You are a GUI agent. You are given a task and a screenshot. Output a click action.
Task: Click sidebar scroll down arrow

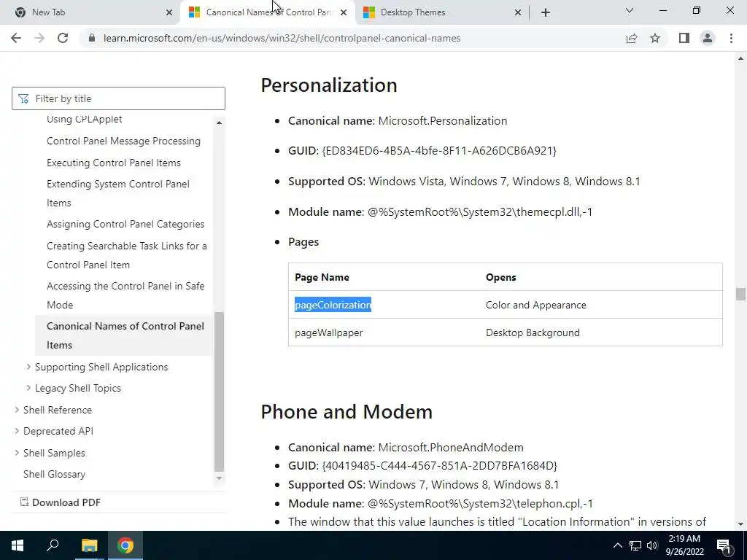(x=219, y=478)
